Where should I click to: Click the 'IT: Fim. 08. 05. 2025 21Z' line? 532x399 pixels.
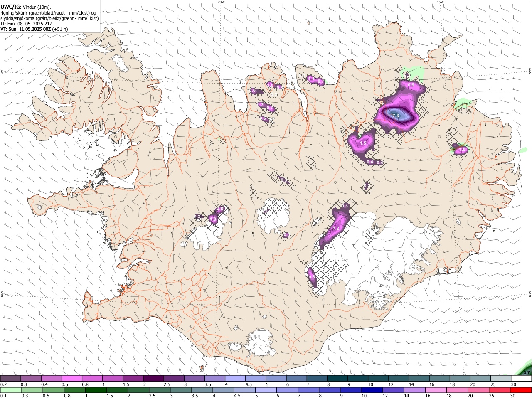pos(27,24)
